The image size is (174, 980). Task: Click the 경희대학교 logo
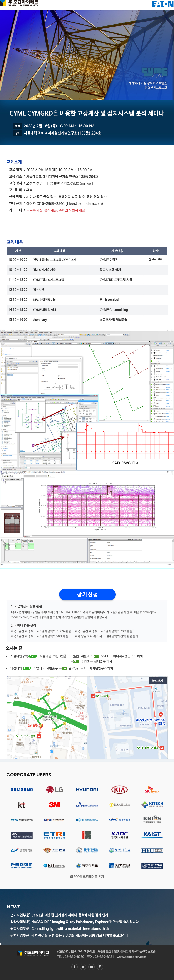(x=54, y=850)
